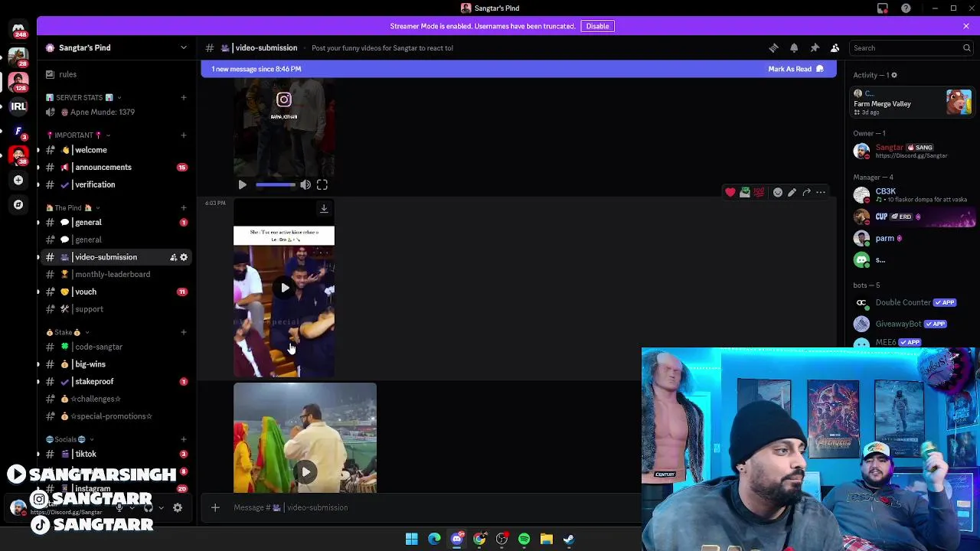The width and height of the screenshot is (980, 551).
Task: Collapse the Socials category
Action: pos(70,439)
